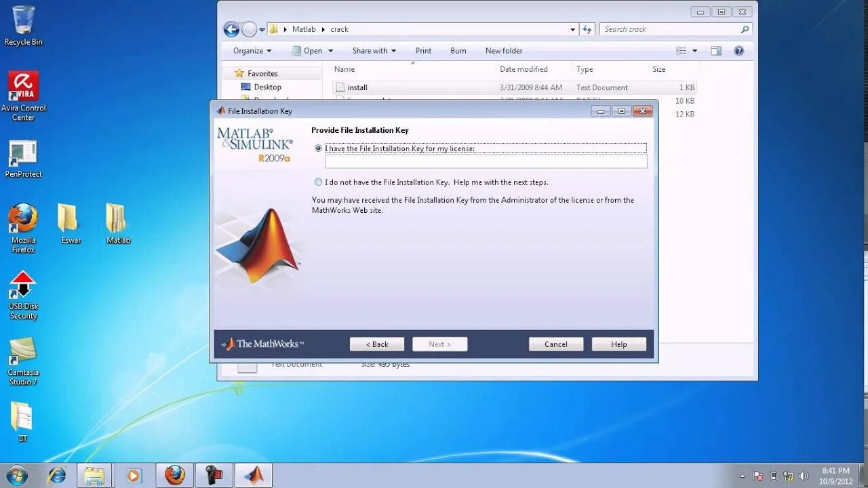Open Avira Control Center desktop shortcut
The width and height of the screenshot is (868, 488).
coord(23,96)
